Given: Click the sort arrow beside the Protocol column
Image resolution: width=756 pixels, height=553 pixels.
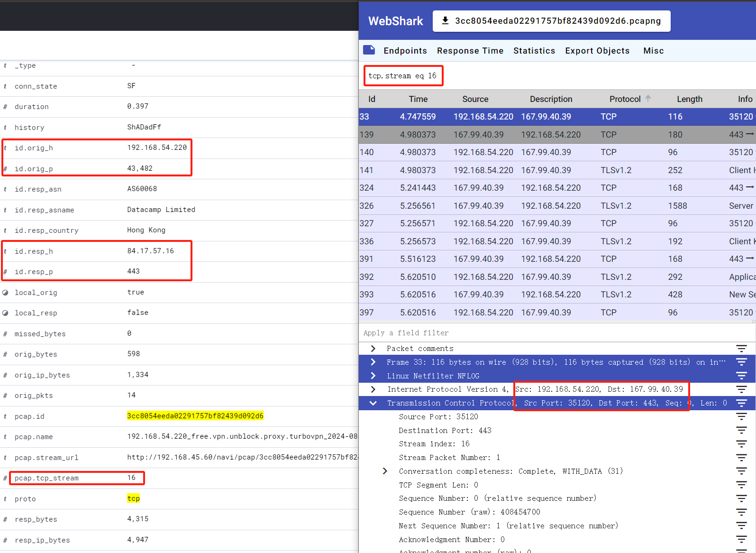Looking at the screenshot, I should [648, 99].
